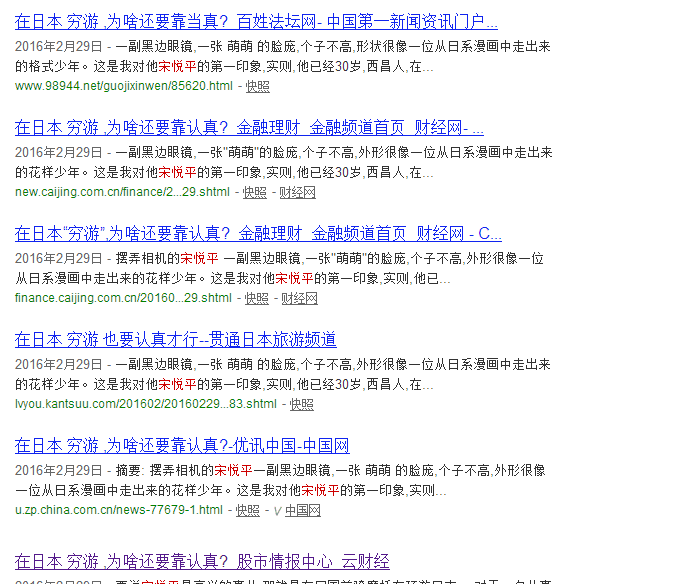
Task: Click 财经网 source link beside new.caijing.com.cn
Action: 297,192
